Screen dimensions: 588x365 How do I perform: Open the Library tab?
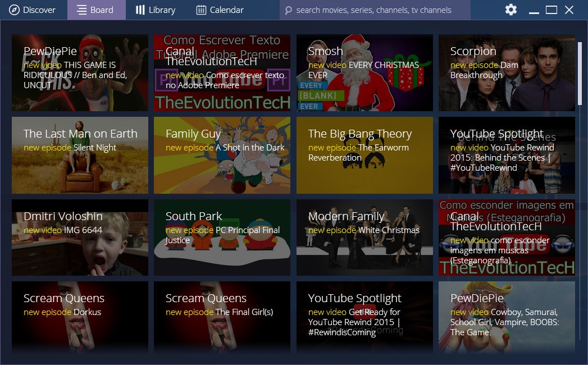155,10
